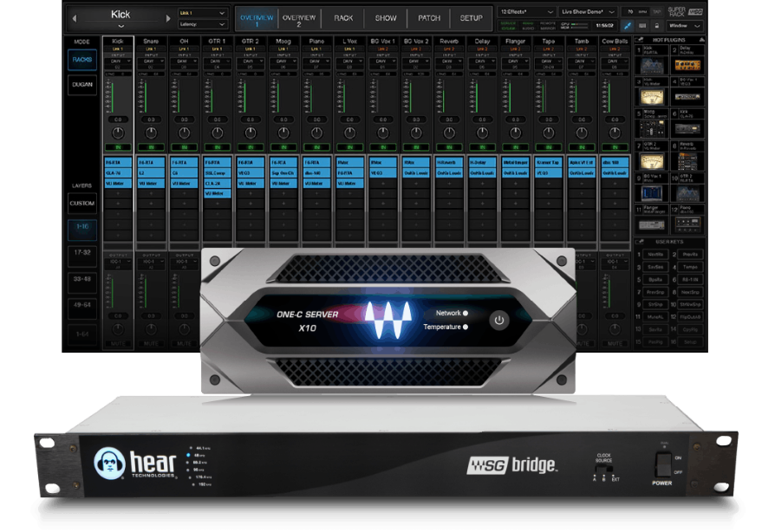The height and width of the screenshot is (532, 775).
Task: Select layer 1-16 button
Action: click(82, 229)
